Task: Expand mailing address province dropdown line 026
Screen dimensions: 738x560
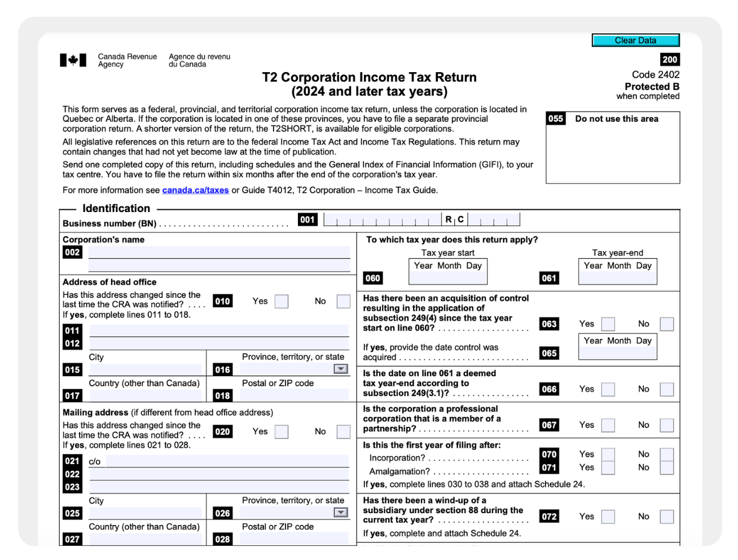Action: [x=340, y=513]
